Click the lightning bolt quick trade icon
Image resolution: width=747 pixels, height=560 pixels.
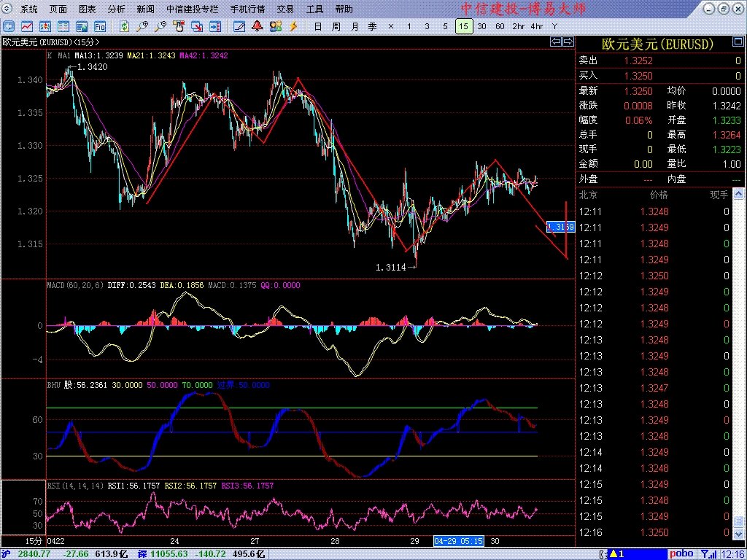pyautogui.click(x=294, y=26)
